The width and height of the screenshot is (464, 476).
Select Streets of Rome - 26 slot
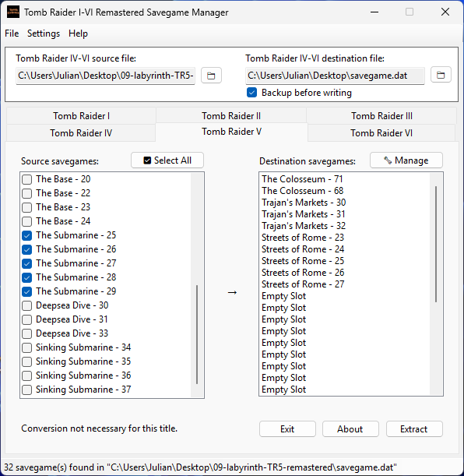pyautogui.click(x=303, y=273)
